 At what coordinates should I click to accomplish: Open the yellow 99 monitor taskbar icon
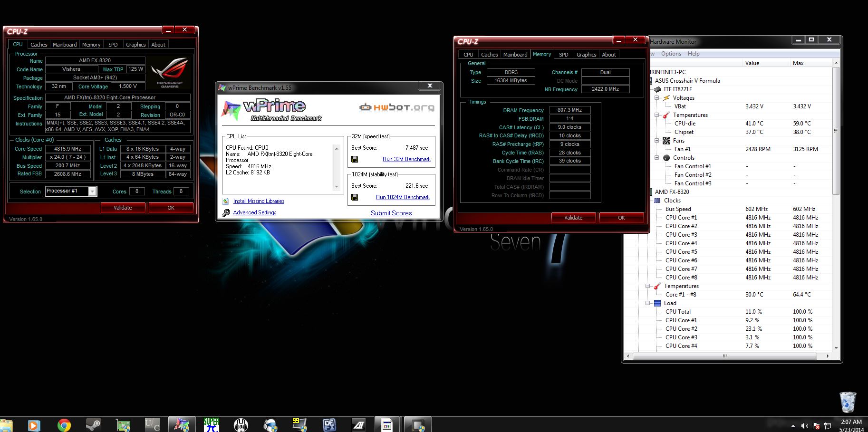(x=299, y=424)
